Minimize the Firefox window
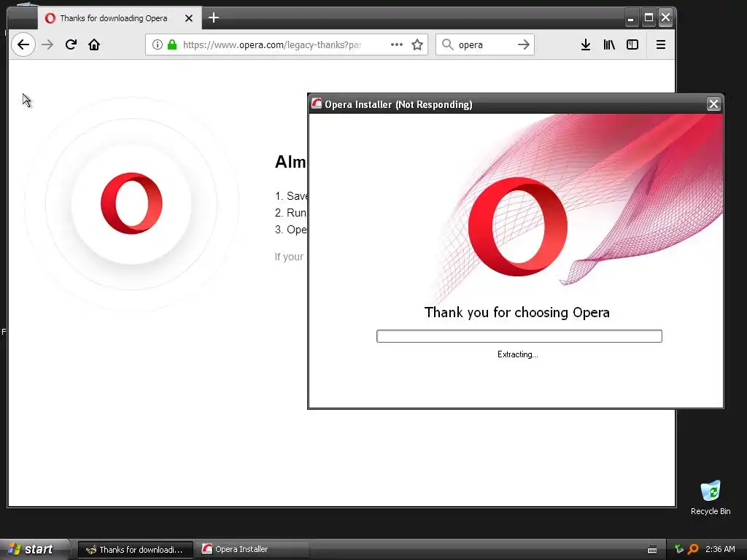This screenshot has width=747, height=560. pos(631,18)
